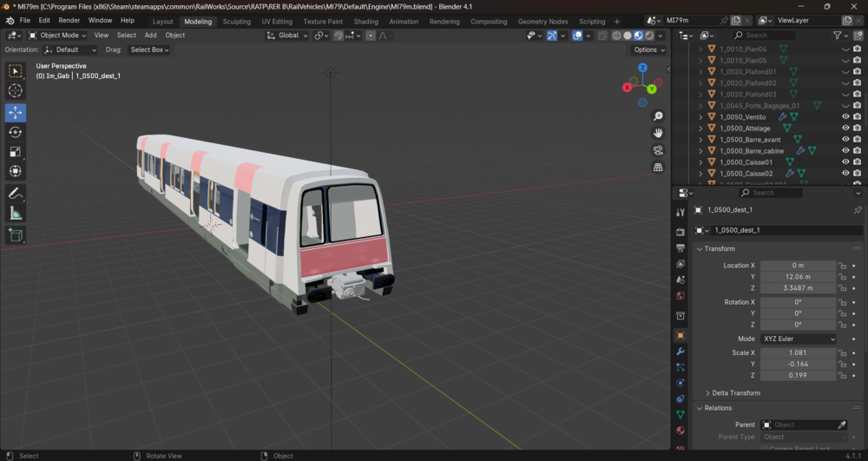Activate the Add Cube tool

(16, 235)
